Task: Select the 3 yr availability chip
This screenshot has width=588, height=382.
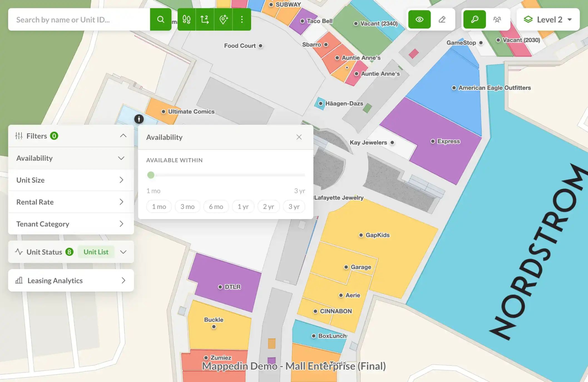Action: [x=294, y=207]
